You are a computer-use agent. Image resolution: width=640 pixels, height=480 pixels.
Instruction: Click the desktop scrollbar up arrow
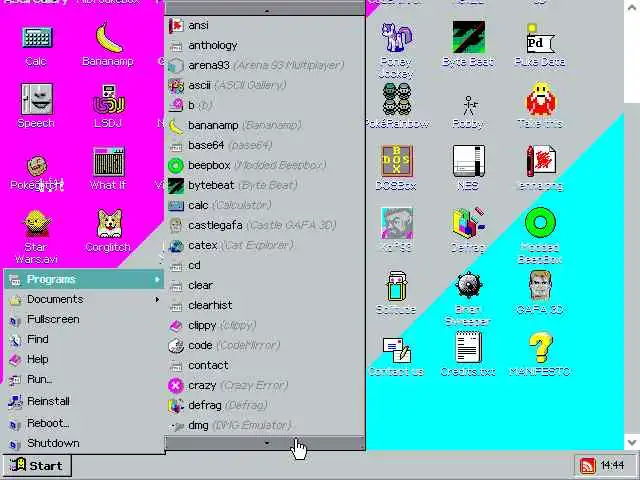[632, 7]
